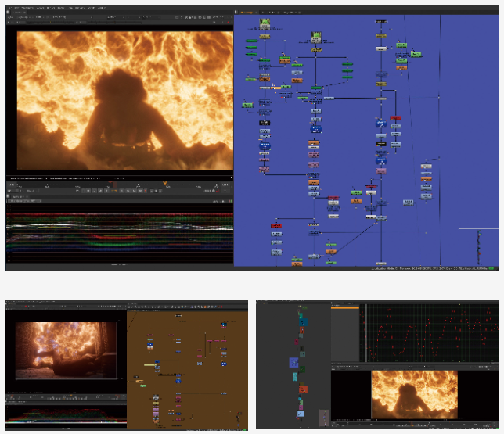The image size is (504, 434).
Task: Click the orange play-direction control in playback bar
Action: tap(114, 191)
